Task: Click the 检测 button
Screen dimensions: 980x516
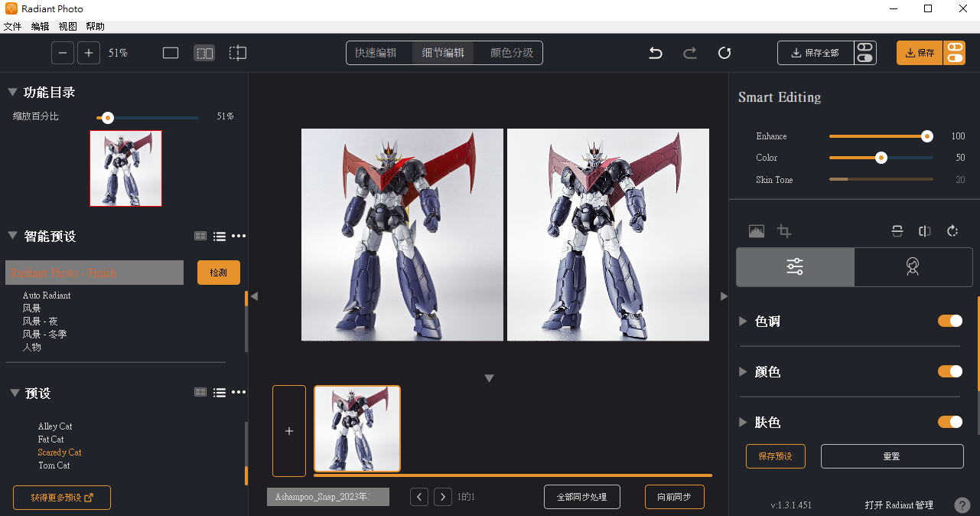Action: click(219, 273)
